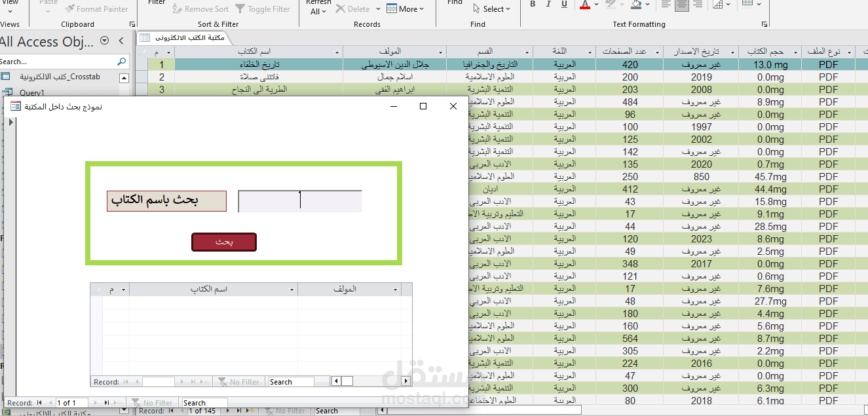This screenshot has width=868, height=416.
Task: Align text left
Action: [666, 5]
